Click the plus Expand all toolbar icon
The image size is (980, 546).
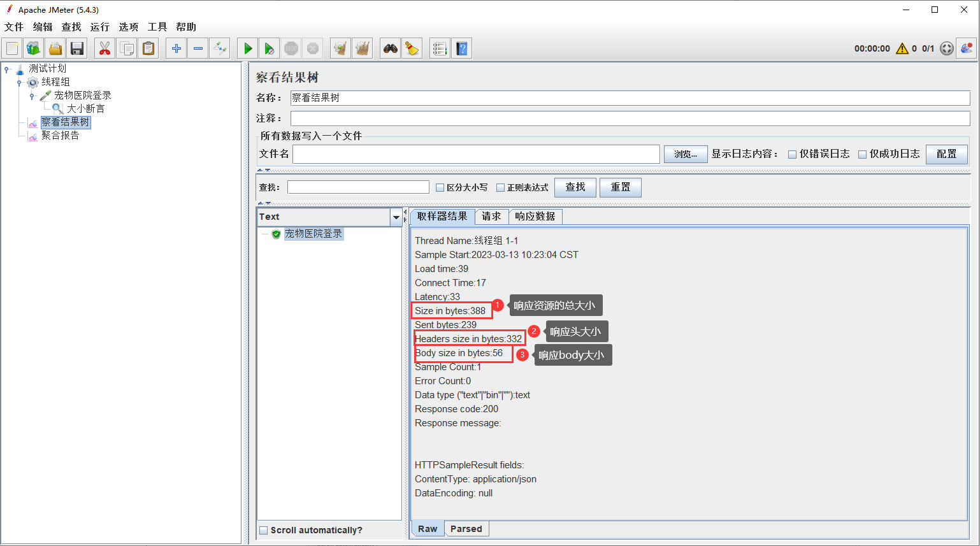(177, 48)
